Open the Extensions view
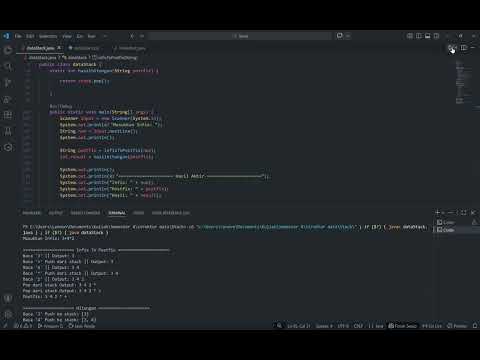The height and width of the screenshot is (360, 480). click(8, 115)
